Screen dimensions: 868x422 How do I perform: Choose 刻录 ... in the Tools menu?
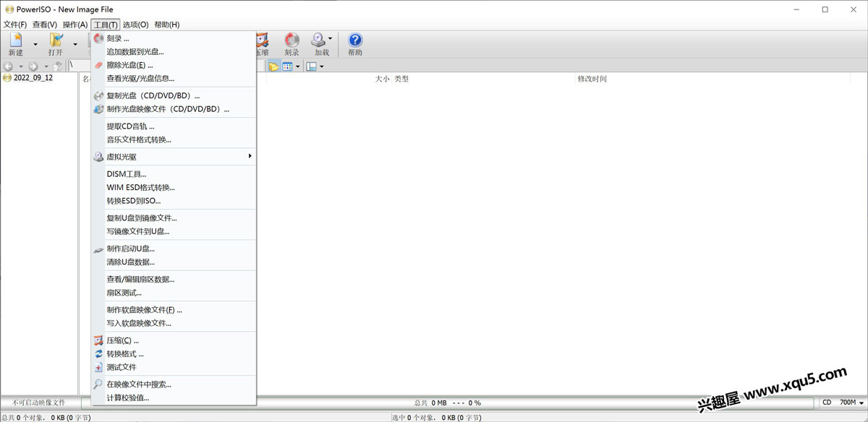click(x=174, y=38)
